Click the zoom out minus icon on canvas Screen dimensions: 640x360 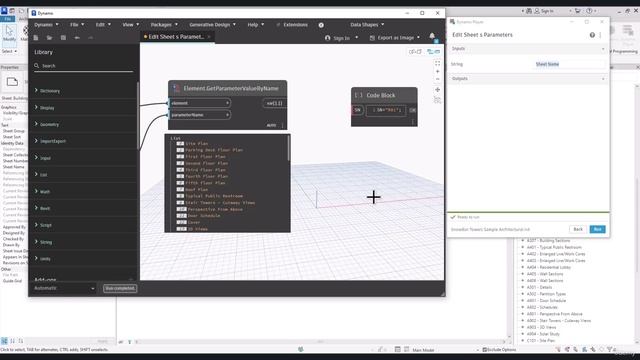[x=438, y=79]
